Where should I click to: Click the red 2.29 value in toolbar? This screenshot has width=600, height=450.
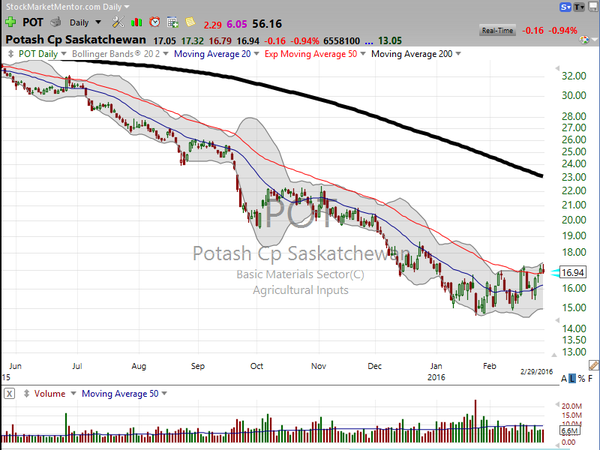(x=212, y=25)
